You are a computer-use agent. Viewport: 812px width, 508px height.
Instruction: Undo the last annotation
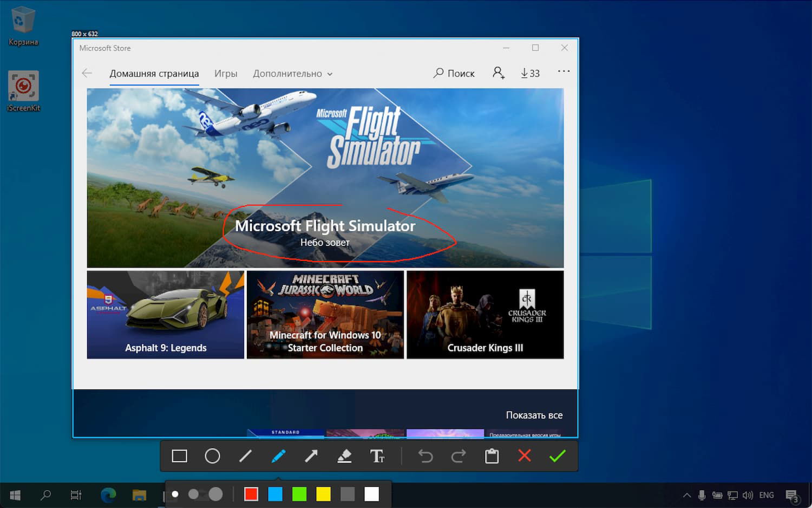[x=425, y=456]
